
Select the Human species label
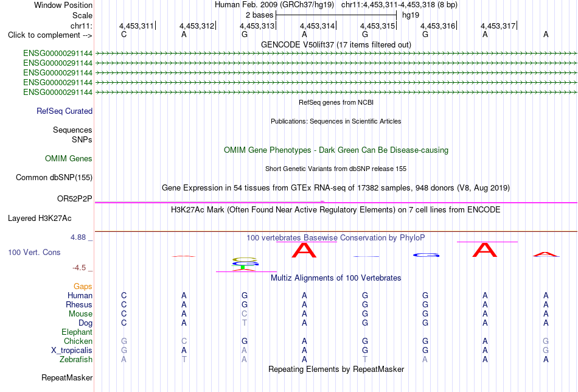[80, 295]
